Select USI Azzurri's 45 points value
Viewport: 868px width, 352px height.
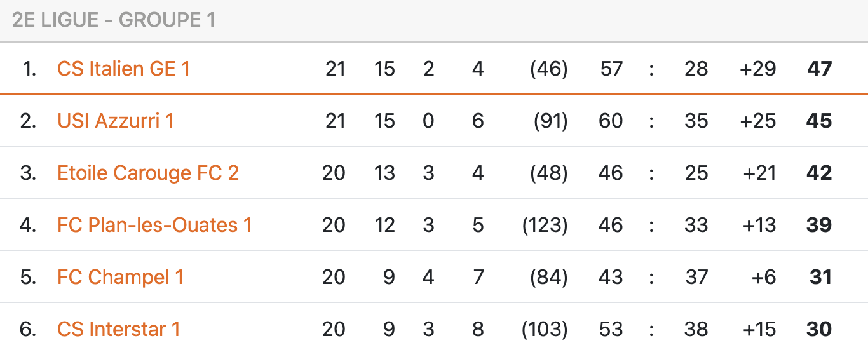(x=819, y=121)
